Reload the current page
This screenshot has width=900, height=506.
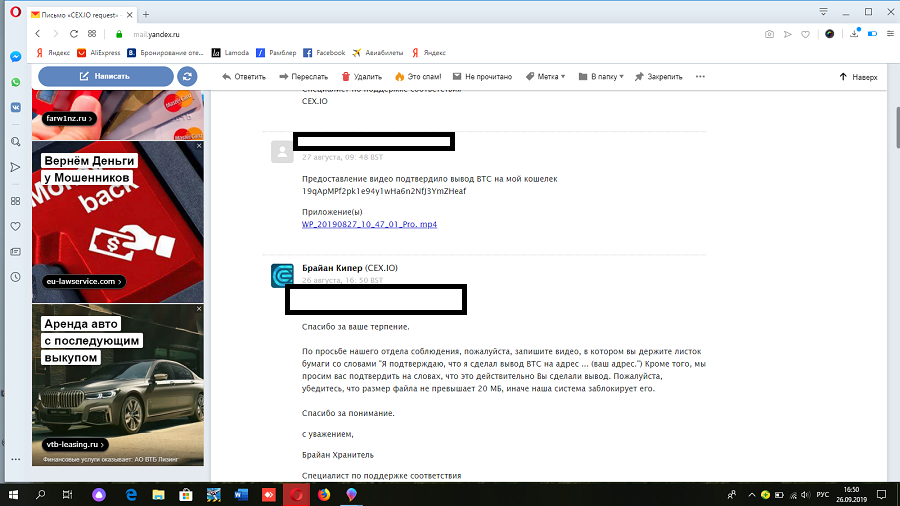[x=73, y=34]
